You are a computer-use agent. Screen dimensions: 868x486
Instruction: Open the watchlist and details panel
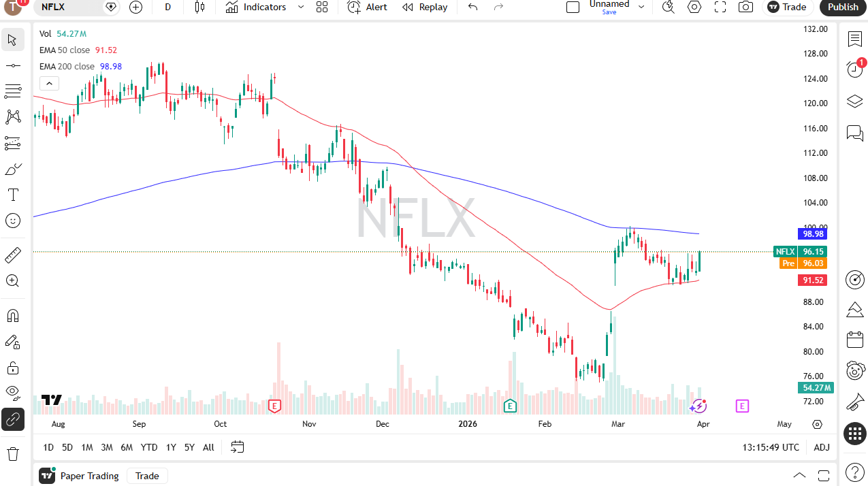click(855, 39)
